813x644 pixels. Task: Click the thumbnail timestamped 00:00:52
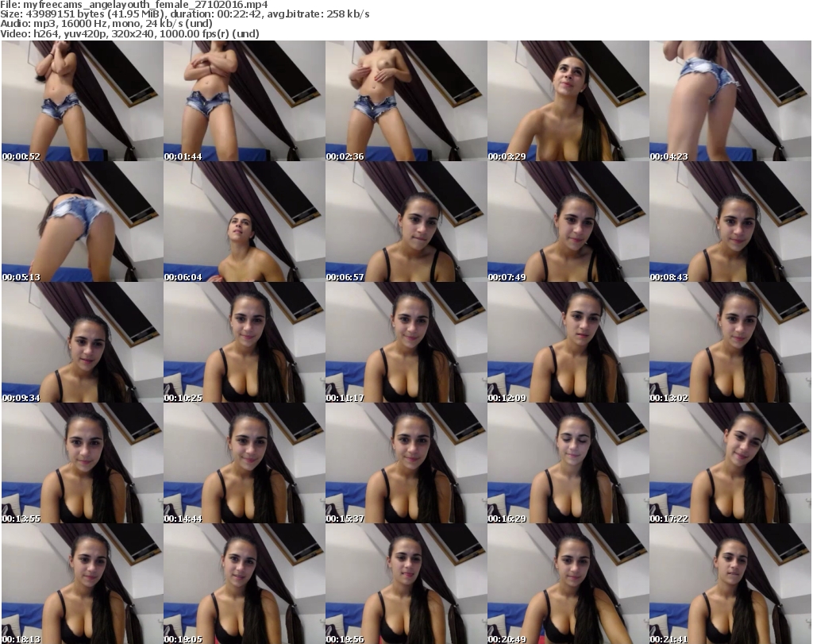tap(82, 101)
